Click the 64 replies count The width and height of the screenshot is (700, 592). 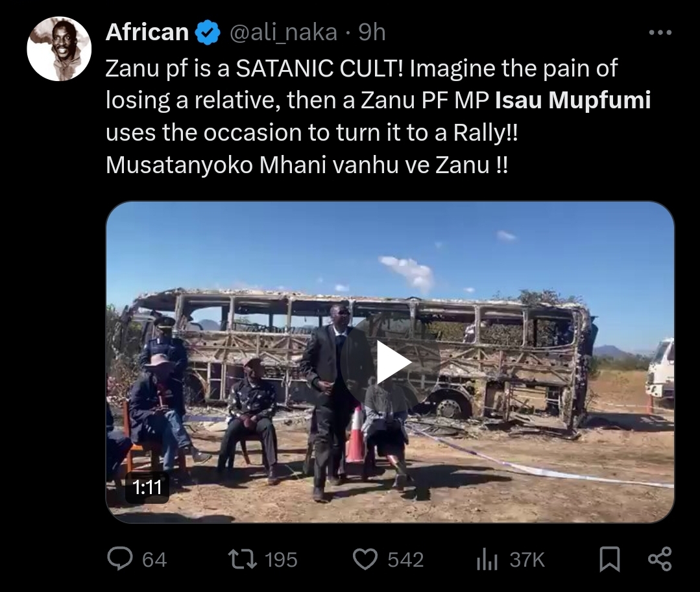(x=154, y=560)
